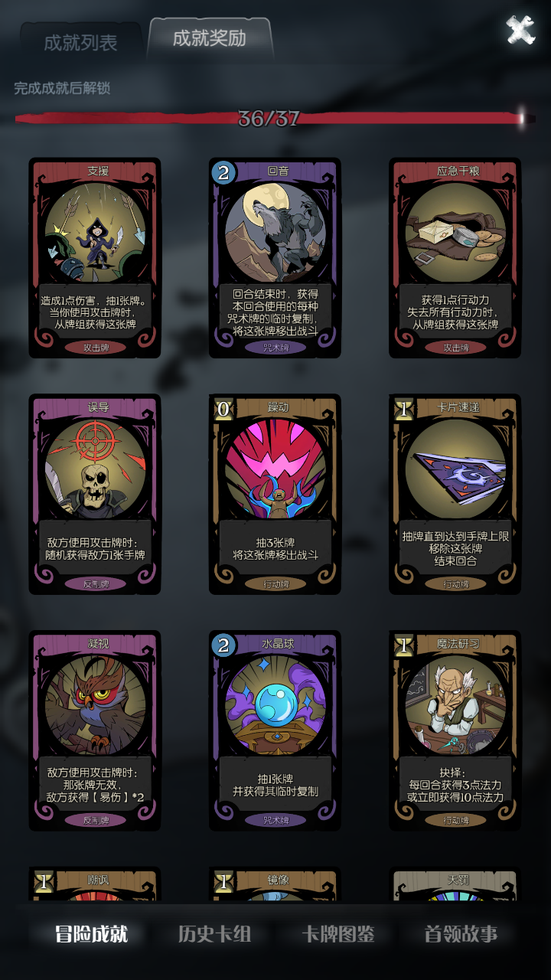Open 首领故事 boss stories
Image resolution: width=551 pixels, height=980 pixels.
[461, 934]
